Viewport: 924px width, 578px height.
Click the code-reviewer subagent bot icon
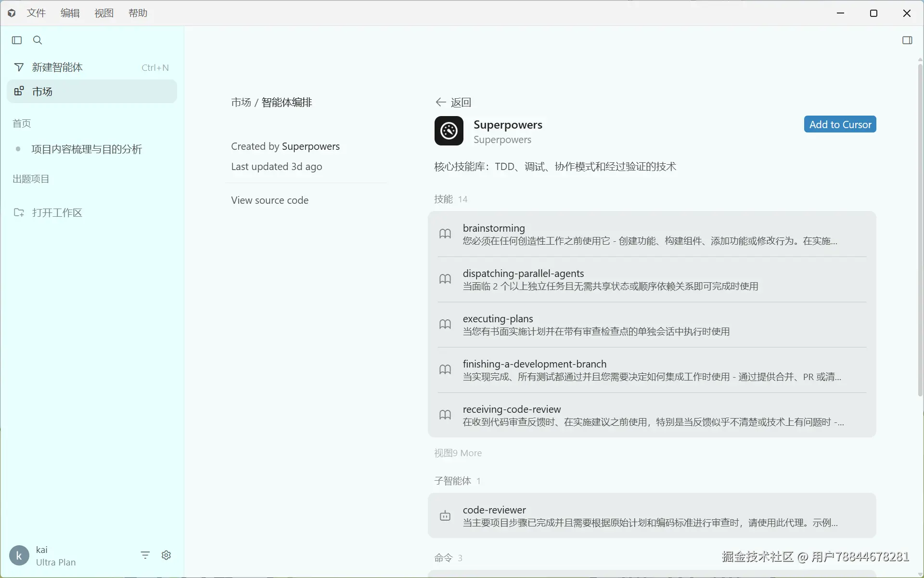[445, 516]
